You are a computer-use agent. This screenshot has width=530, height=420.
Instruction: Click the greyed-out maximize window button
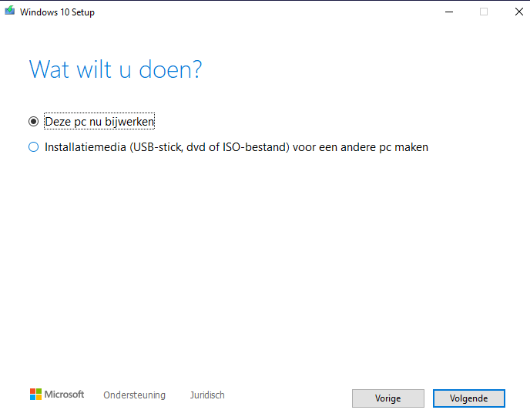point(484,12)
